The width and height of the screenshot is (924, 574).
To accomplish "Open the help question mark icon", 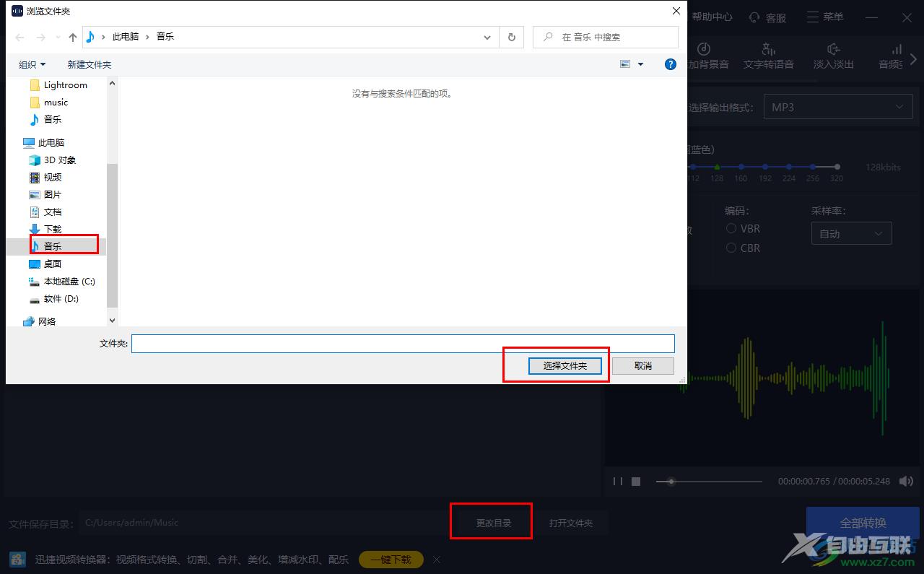I will pyautogui.click(x=671, y=64).
